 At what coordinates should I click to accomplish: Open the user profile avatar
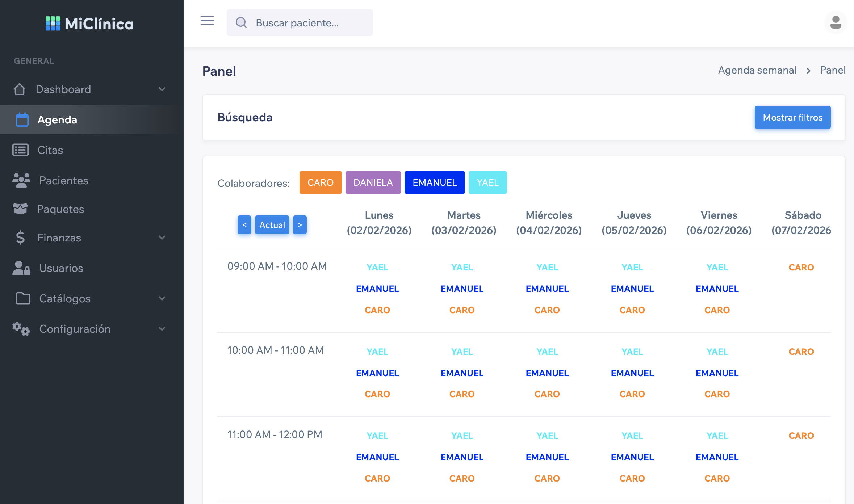[835, 22]
